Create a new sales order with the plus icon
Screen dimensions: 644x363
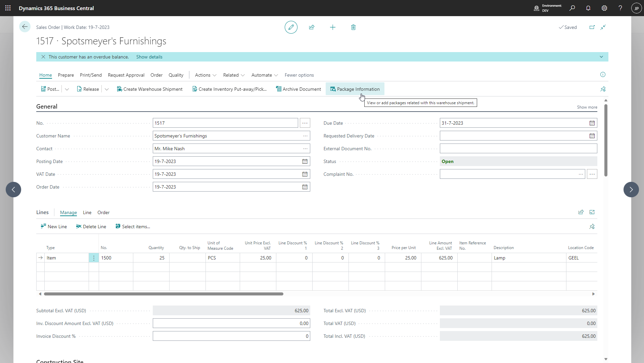tap(333, 27)
